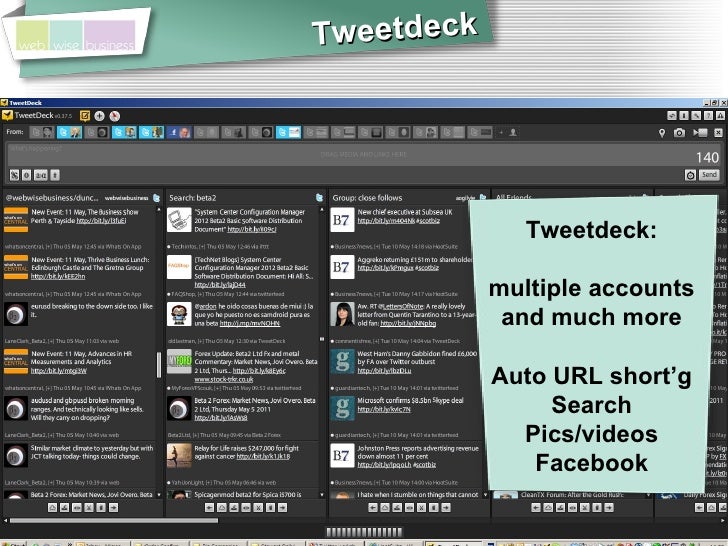
Task: Toggle the last account before add-account icon
Action: click(x=480, y=133)
